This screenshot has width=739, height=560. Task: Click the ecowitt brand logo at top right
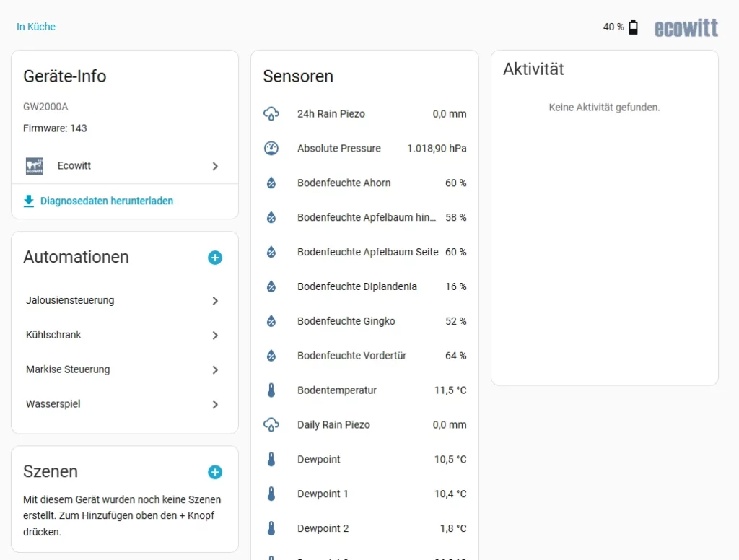(x=686, y=28)
